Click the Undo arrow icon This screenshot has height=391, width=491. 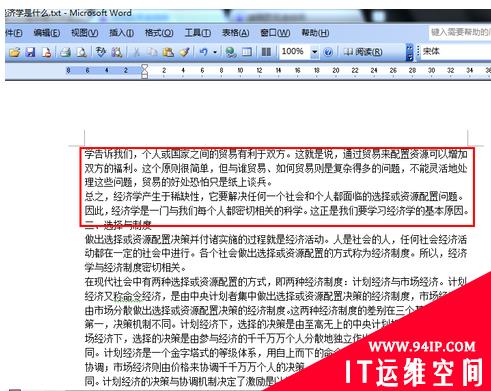204,52
